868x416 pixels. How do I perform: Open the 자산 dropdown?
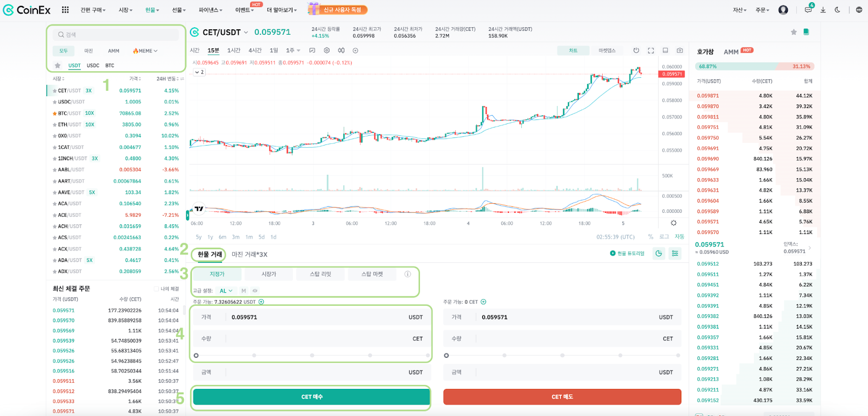[x=740, y=10]
